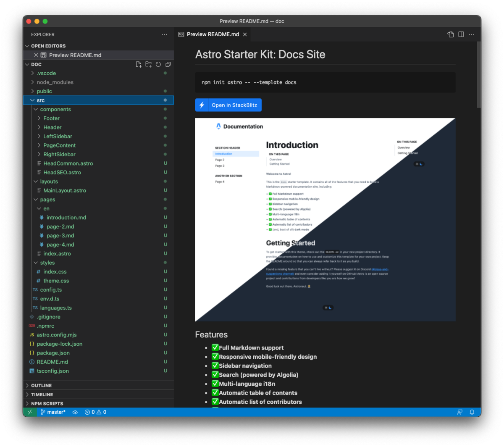Open the Explorer more actions menu

164,34
